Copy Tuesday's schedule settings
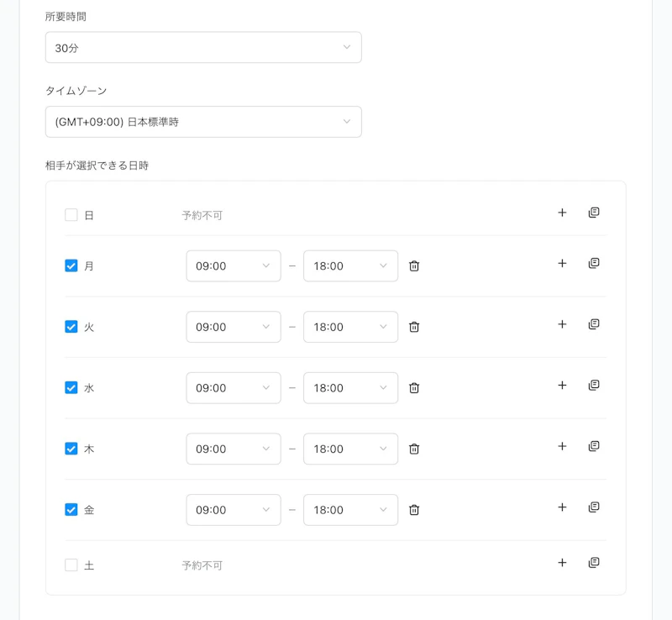Screen dimensions: 672x620 click(x=594, y=323)
